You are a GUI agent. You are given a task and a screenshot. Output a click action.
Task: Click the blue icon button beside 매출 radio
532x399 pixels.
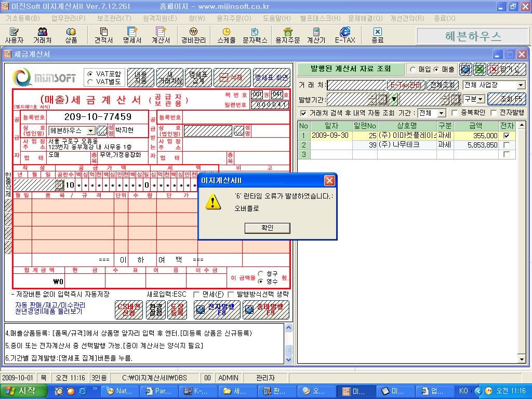(465, 69)
